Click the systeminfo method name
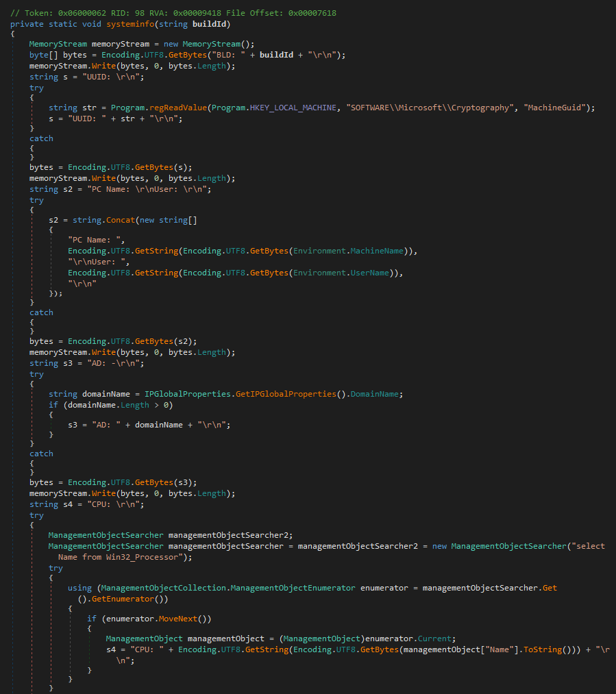This screenshot has width=616, height=694. tap(131, 24)
